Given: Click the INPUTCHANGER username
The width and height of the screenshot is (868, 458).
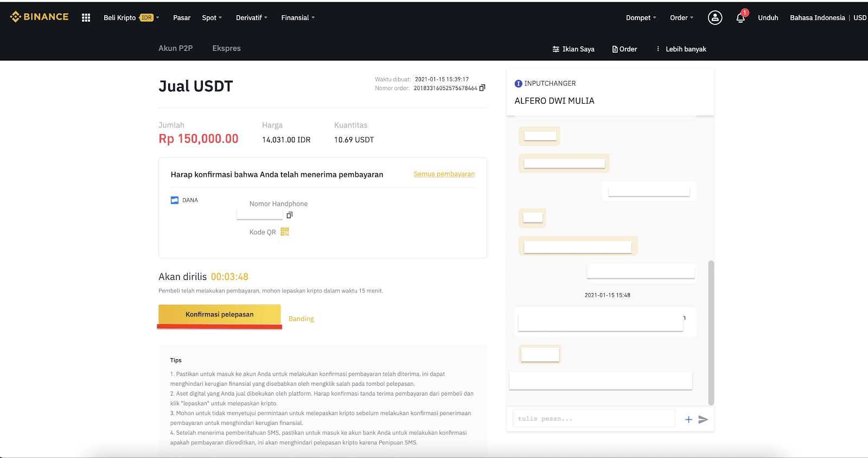Looking at the screenshot, I should pyautogui.click(x=550, y=84).
